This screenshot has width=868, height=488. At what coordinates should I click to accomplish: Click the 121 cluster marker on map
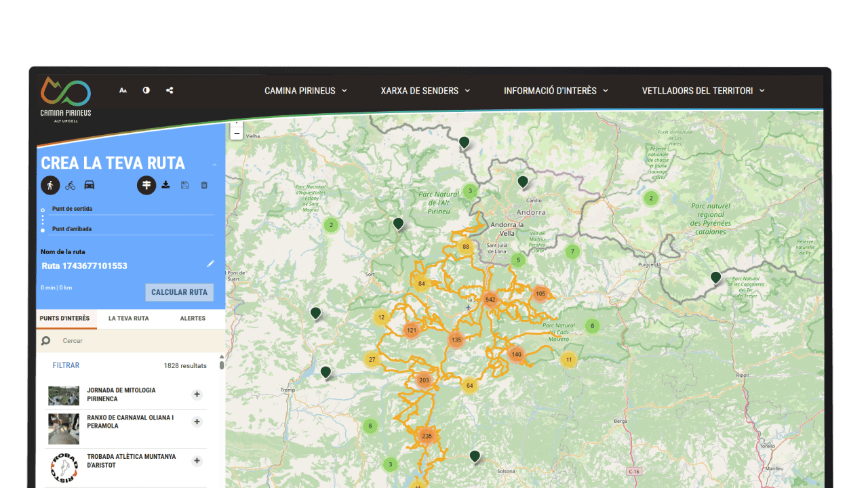click(412, 331)
